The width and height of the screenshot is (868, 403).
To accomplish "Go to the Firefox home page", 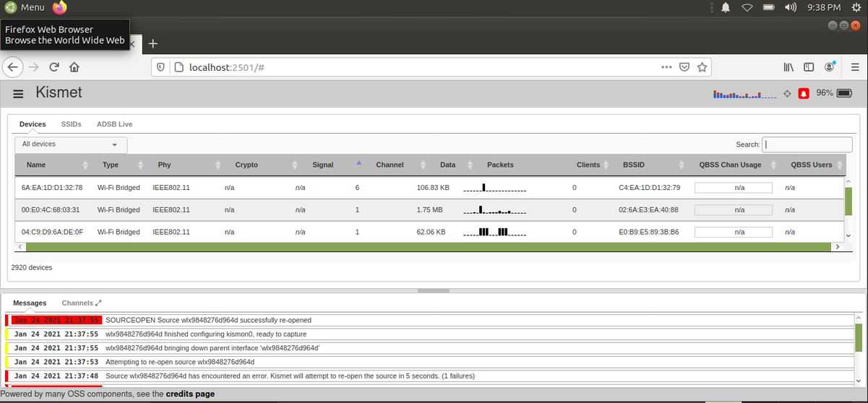I will (74, 67).
